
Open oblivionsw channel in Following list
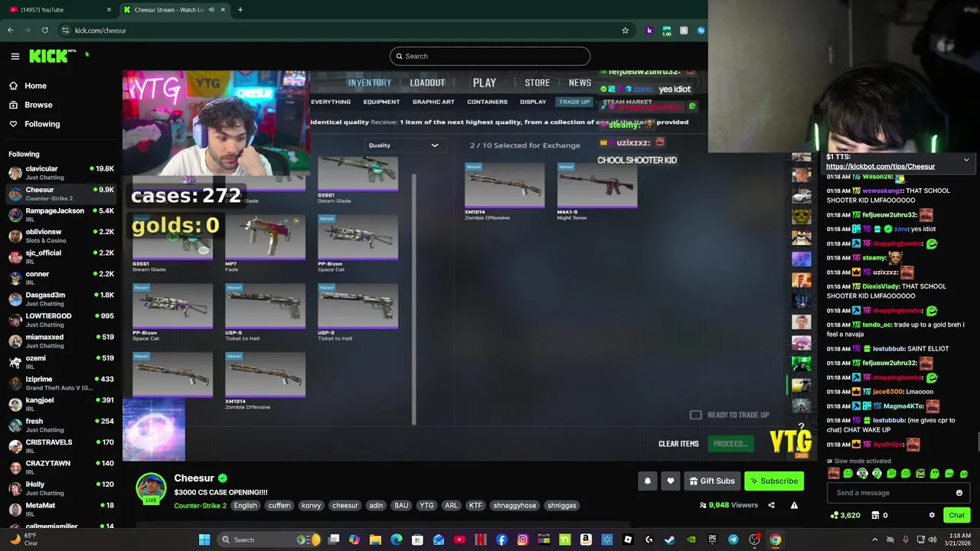tap(60, 236)
